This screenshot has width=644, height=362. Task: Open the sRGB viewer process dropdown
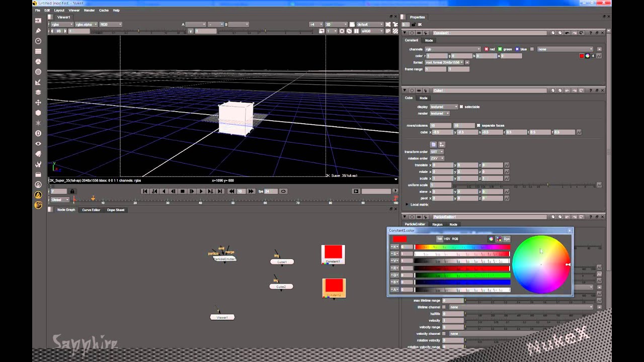coord(372,31)
